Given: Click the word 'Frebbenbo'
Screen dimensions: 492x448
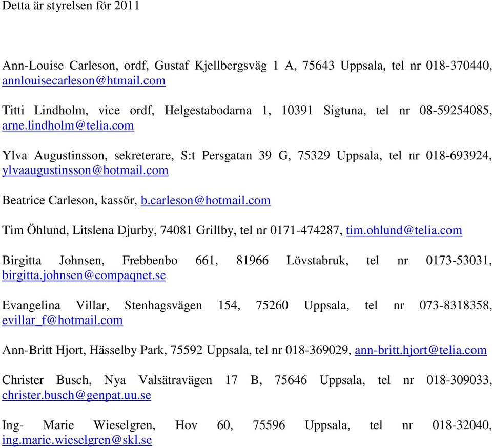Looking at the screenshot, I should (150, 261).
